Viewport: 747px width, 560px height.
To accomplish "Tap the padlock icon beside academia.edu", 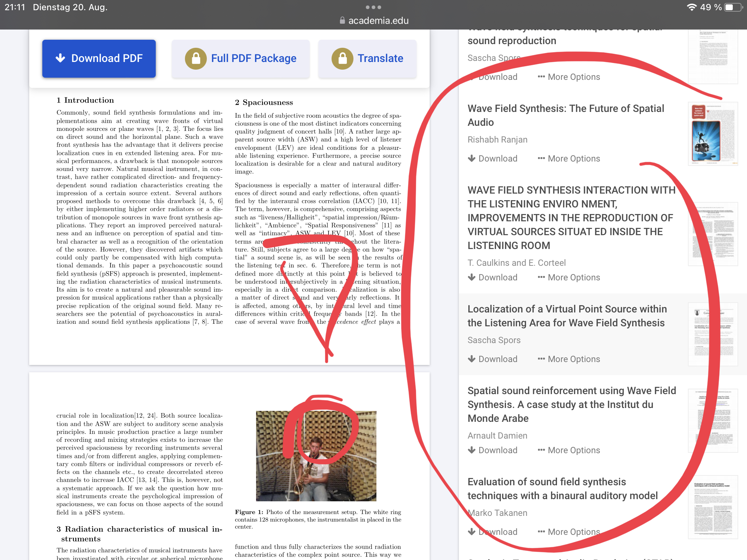I will point(342,20).
